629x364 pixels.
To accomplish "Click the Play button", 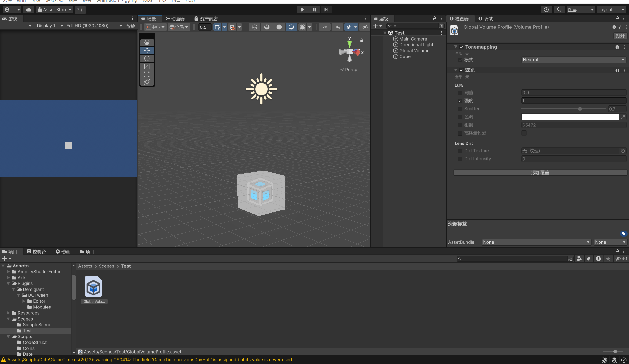I will [302, 10].
